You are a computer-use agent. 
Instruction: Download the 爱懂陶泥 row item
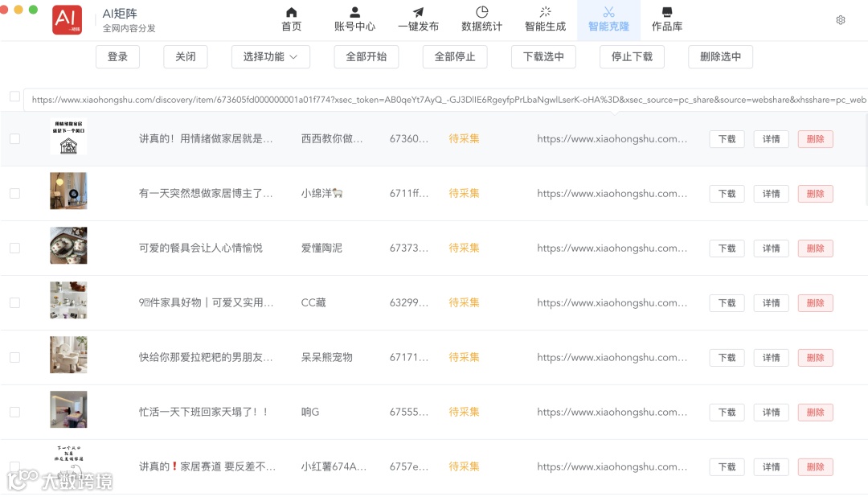point(727,249)
